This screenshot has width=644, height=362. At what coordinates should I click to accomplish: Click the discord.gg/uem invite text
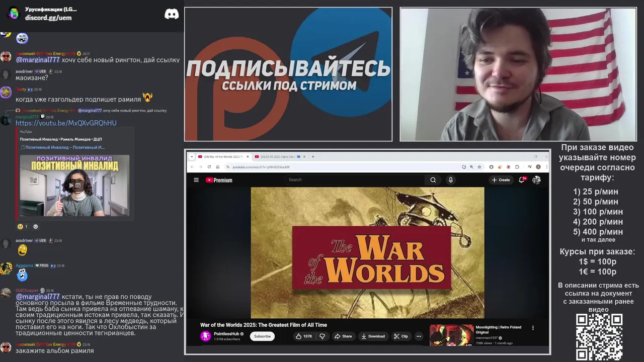[x=48, y=18]
